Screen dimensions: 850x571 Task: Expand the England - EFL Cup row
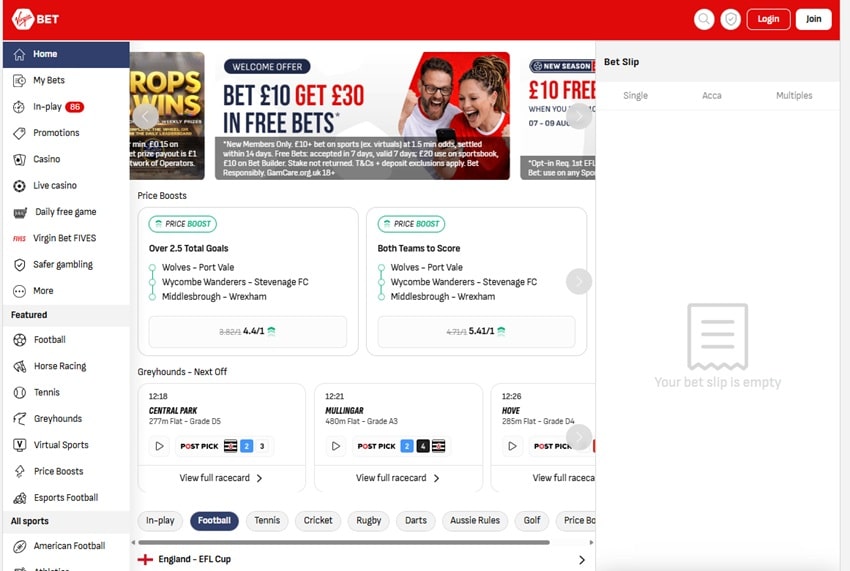(x=362, y=560)
